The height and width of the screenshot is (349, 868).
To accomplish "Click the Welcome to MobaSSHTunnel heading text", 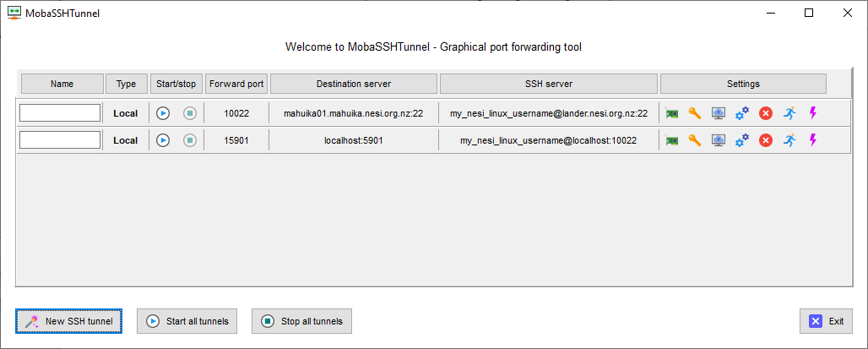I will (433, 47).
